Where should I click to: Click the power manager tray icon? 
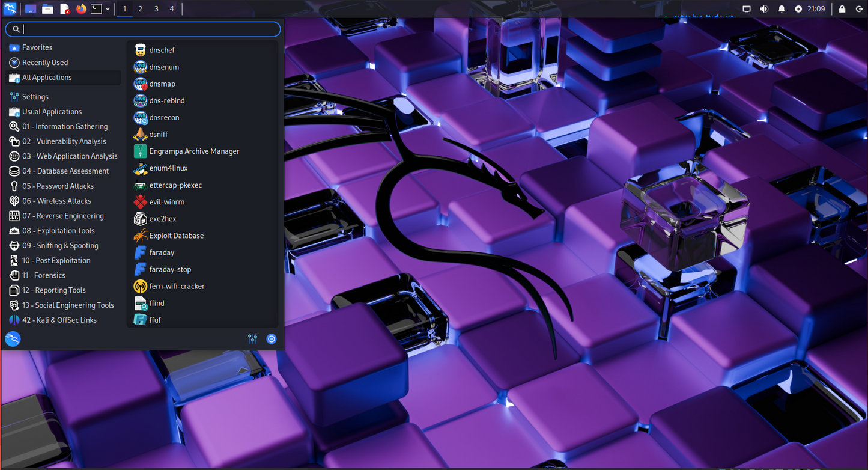(798, 9)
